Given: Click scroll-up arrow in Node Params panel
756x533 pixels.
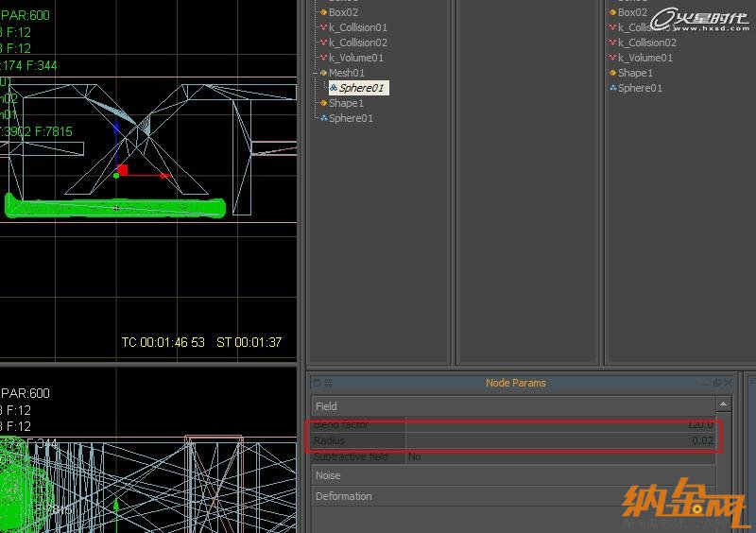Looking at the screenshot, I should point(724,404).
